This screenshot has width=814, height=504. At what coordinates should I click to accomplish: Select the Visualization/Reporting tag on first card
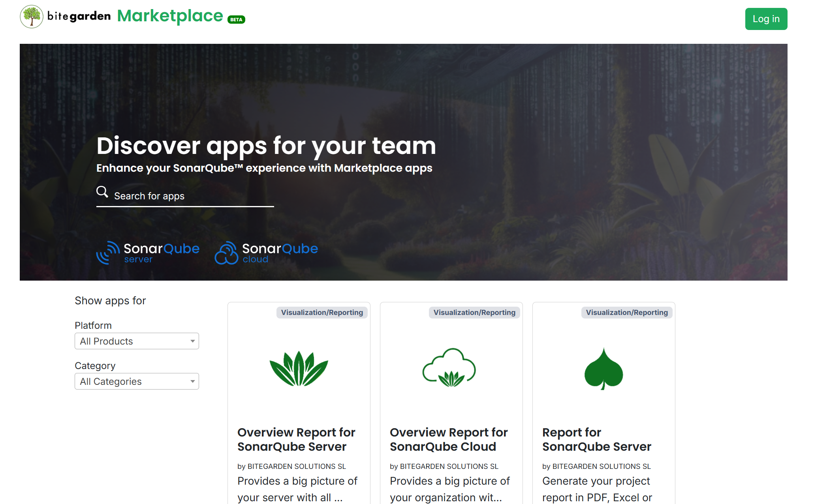coord(322,312)
